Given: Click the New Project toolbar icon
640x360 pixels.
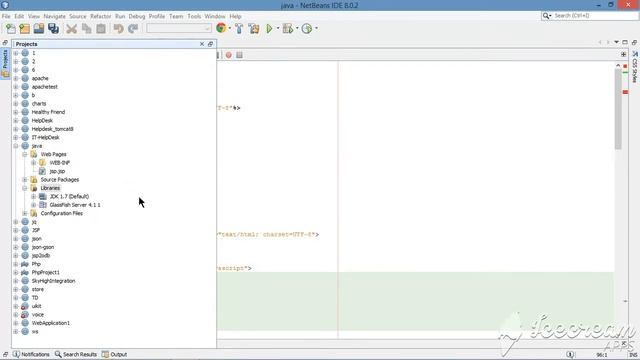Looking at the screenshot, I should (24, 29).
